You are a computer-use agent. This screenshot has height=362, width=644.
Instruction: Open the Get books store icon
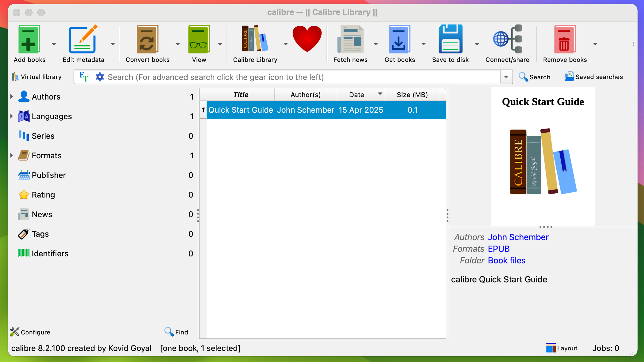tap(399, 40)
